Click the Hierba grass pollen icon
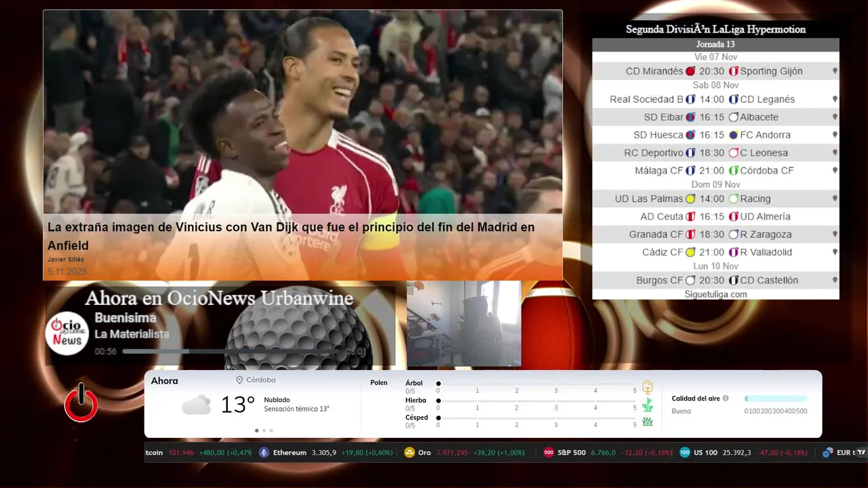 (648, 405)
